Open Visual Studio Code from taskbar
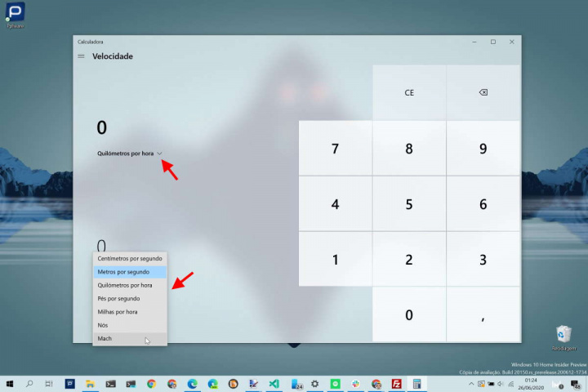The image size is (588, 392). [x=274, y=383]
